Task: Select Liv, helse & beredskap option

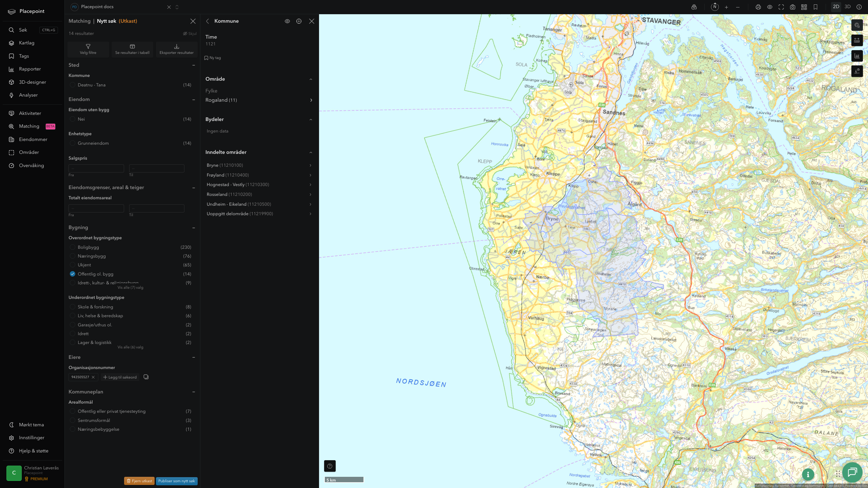Action: tap(73, 316)
